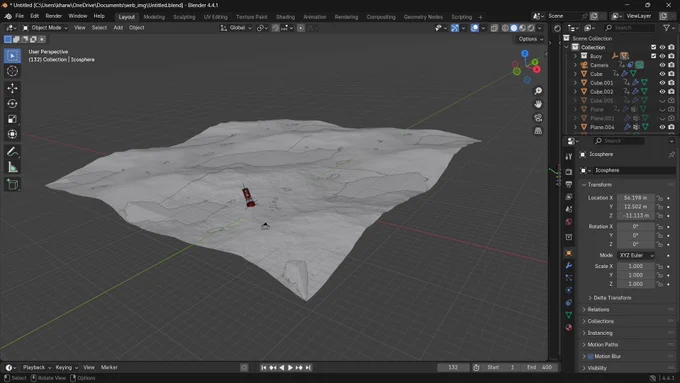Viewport: 680px width, 383px height.
Task: Select the Transform tool
Action: point(12,134)
